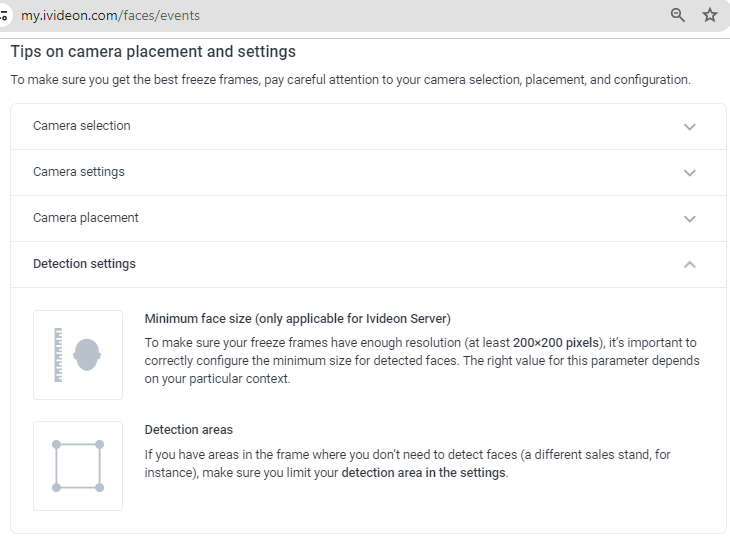Collapse Detection settings with the up chevron

(x=689, y=265)
